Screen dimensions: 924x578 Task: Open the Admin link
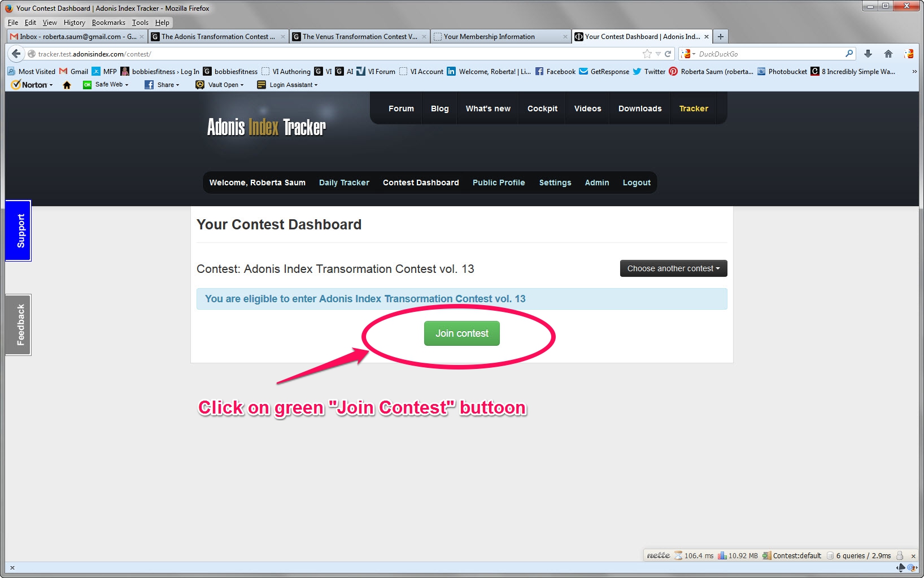point(597,182)
